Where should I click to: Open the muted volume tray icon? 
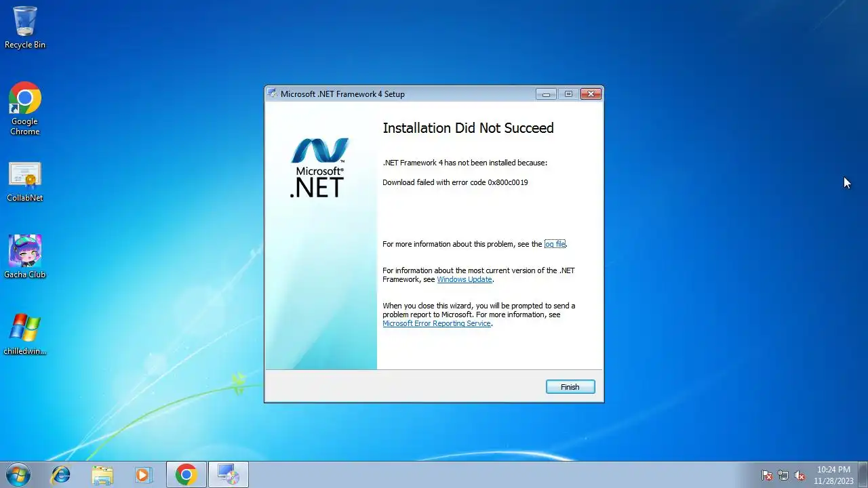pos(800,476)
